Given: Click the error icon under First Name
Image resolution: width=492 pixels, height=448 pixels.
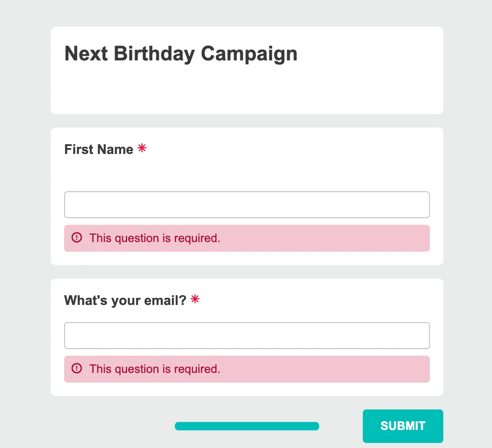Looking at the screenshot, I should tap(77, 237).
